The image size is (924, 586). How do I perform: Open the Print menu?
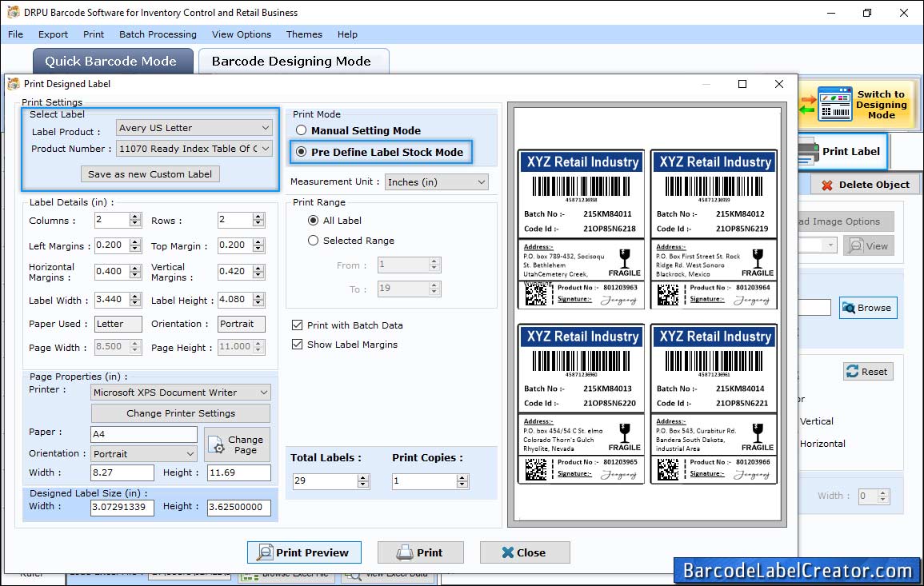93,34
